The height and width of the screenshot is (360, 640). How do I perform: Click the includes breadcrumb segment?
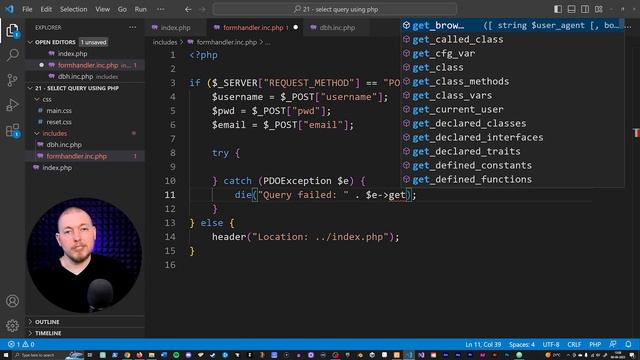pyautogui.click(x=164, y=42)
